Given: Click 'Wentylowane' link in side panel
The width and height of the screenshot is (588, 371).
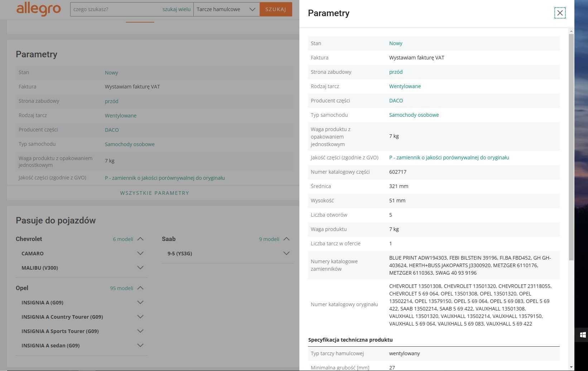Looking at the screenshot, I should click(x=405, y=86).
